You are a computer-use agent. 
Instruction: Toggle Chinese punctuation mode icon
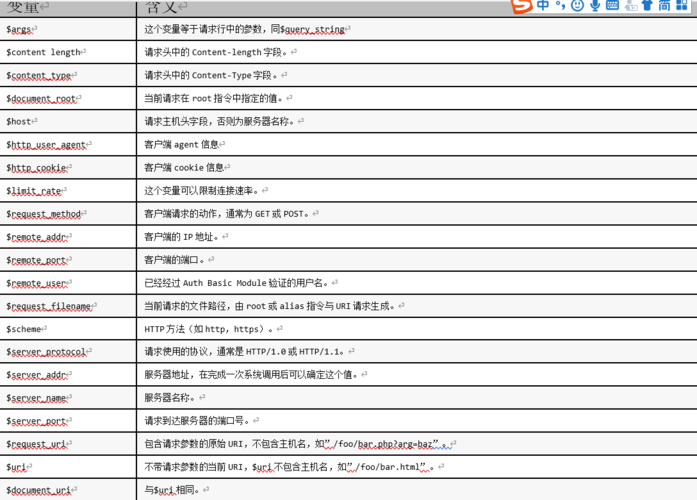point(560,5)
